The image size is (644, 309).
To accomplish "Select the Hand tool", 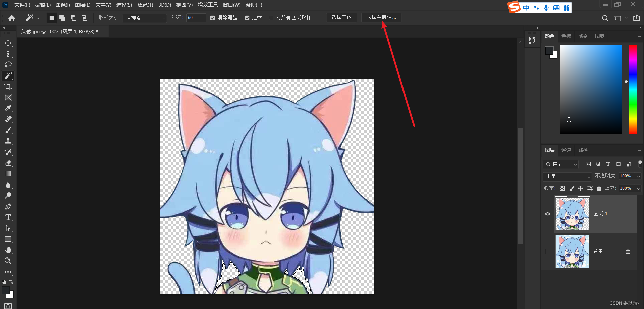I will [x=8, y=250].
